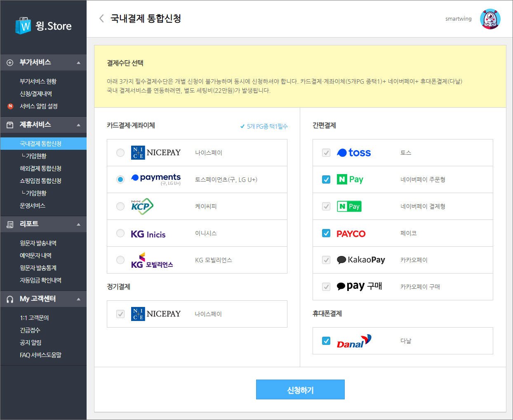Click the 5개 PG중 택1필수 note text
Viewport: 513px width, 420px height.
pyautogui.click(x=267, y=127)
